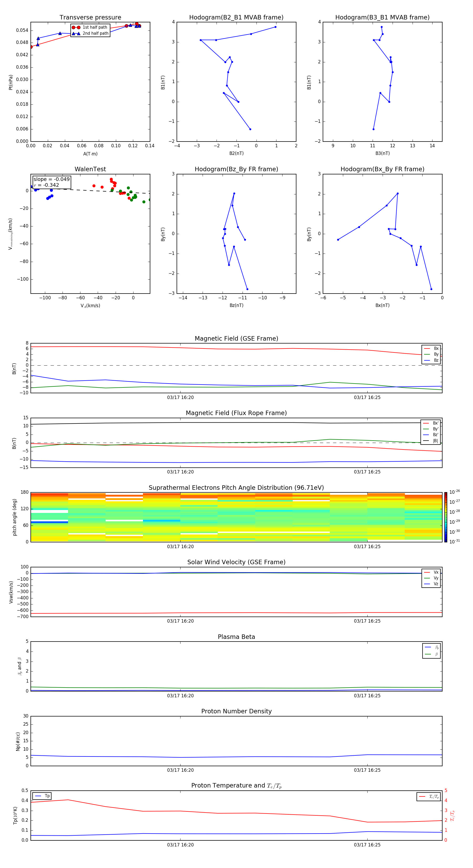This screenshot has width=473, height=868.
Task: Click the 'Np(#/cc)' axis label
Action: coord(18,741)
